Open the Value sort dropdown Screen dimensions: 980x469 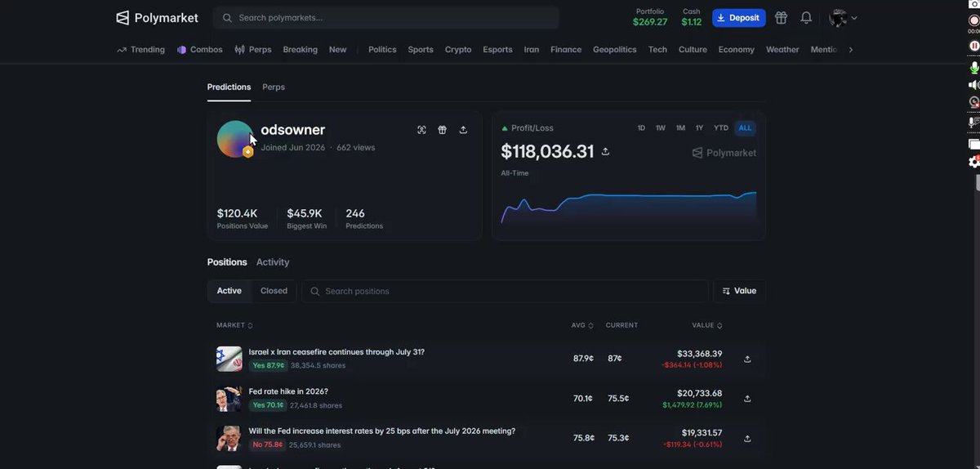tap(739, 291)
